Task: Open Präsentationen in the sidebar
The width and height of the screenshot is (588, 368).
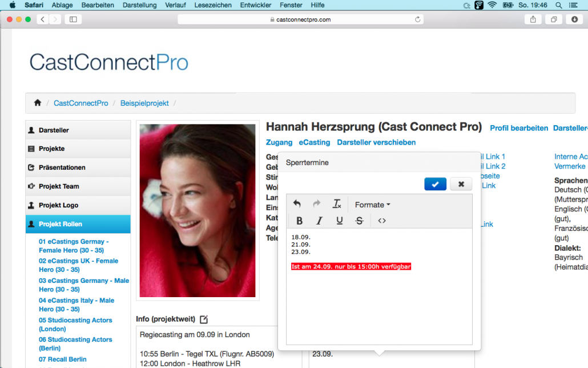Action: [78, 167]
